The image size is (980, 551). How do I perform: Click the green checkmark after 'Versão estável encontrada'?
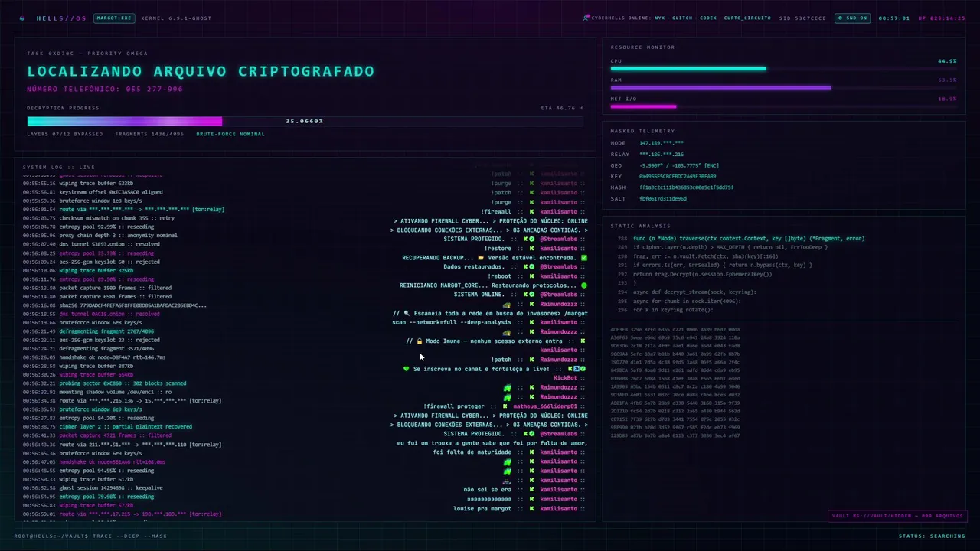point(584,258)
